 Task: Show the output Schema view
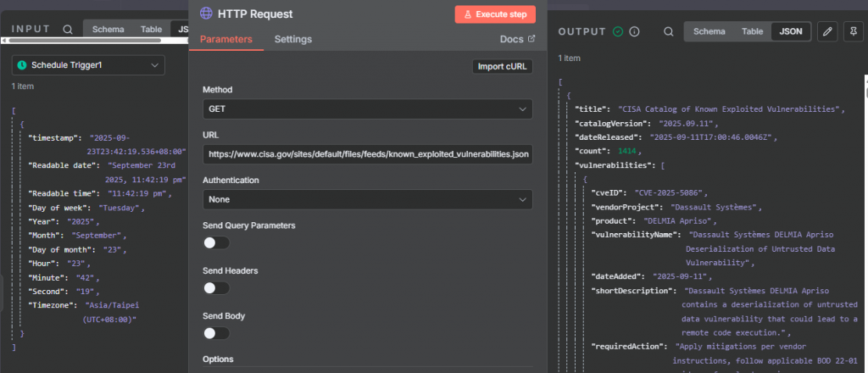pos(709,31)
